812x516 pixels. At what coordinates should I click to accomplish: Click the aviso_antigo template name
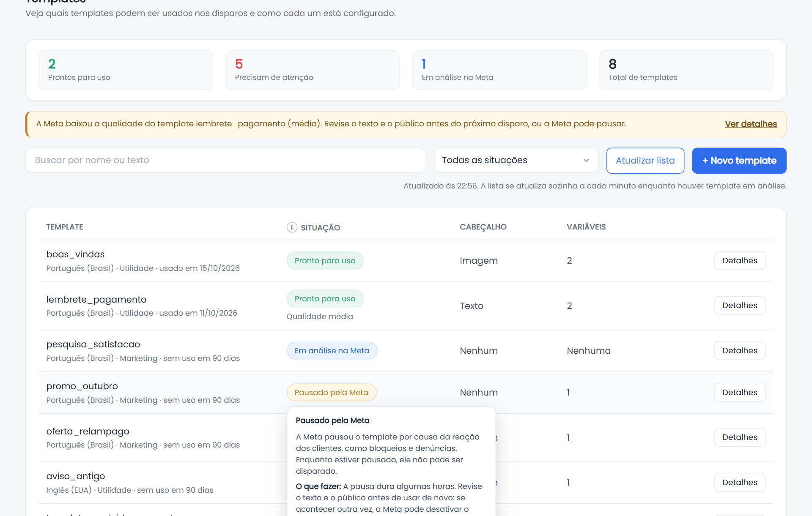(75, 476)
